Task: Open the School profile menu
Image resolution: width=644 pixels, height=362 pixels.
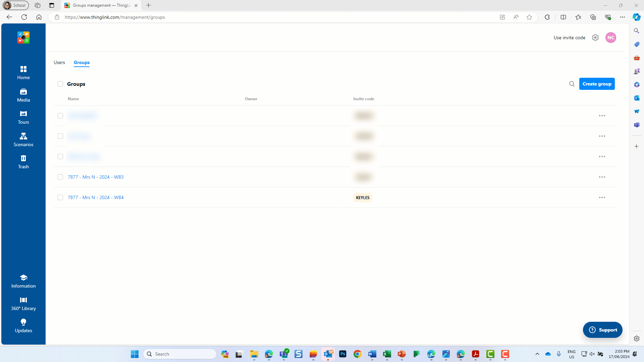Action: pyautogui.click(x=15, y=5)
